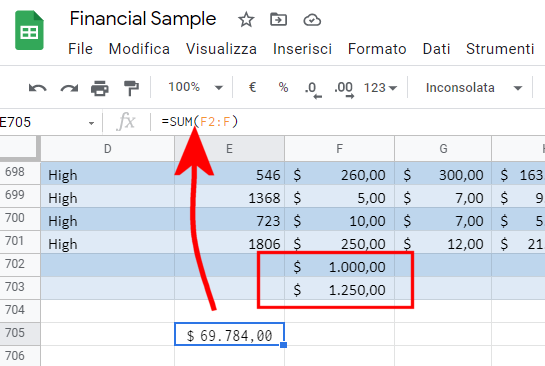Click the undo arrow icon

(x=38, y=88)
